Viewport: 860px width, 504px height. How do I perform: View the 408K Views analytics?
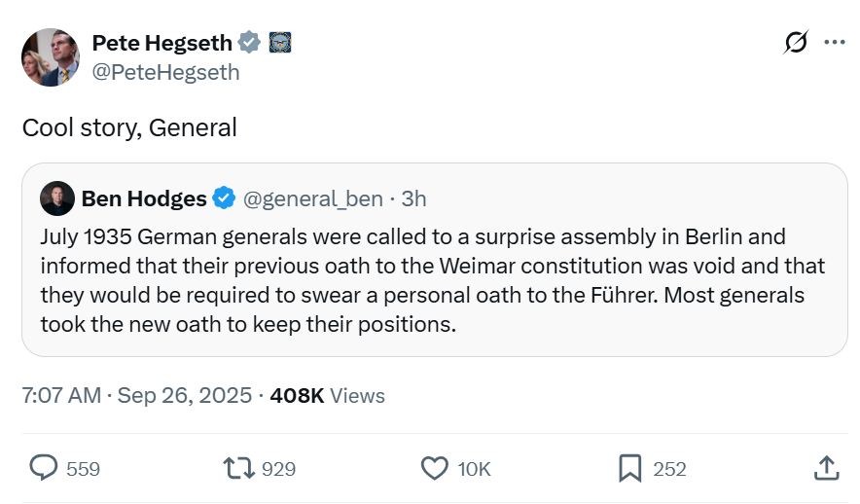point(327,395)
